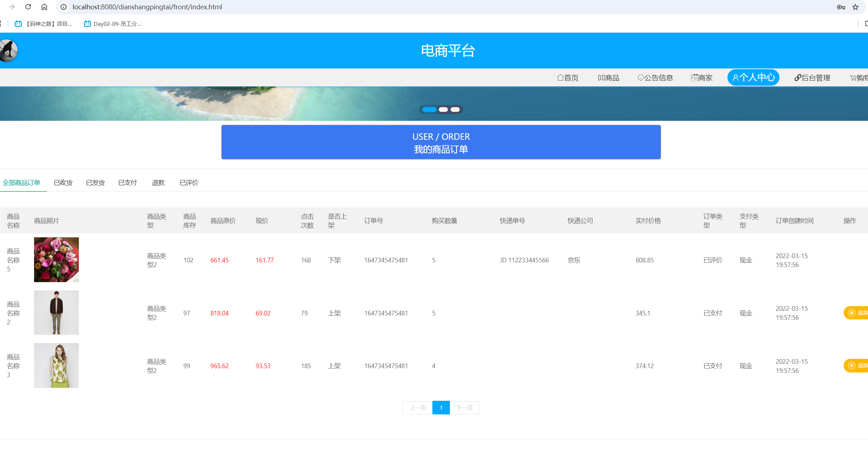Image resolution: width=868 pixels, height=461 pixels.
Task: Select the 个人中心 navigation pill
Action: point(753,77)
